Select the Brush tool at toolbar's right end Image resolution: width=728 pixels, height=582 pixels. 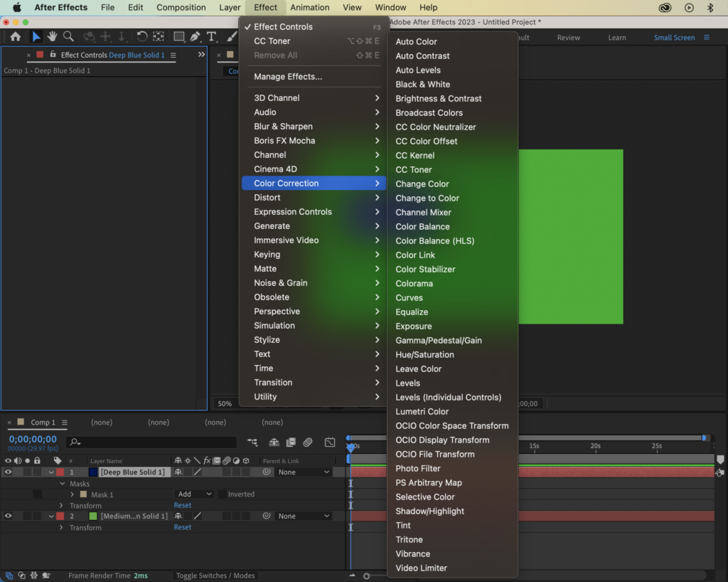click(x=232, y=36)
